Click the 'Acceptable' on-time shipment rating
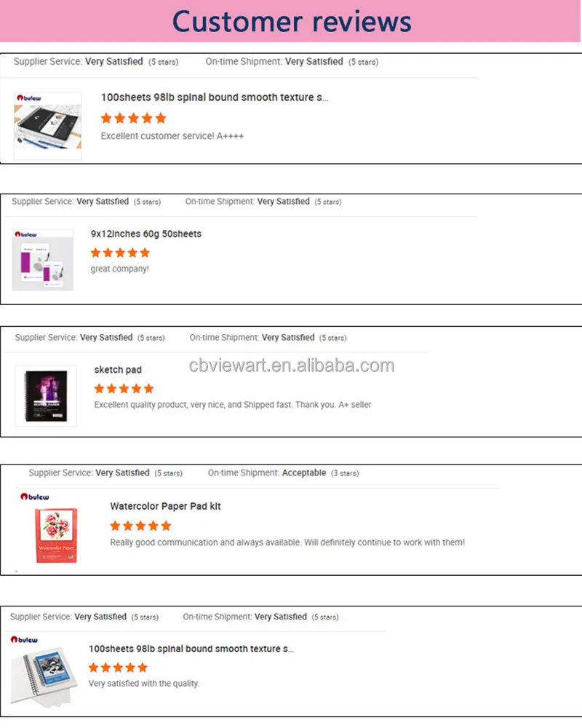 (x=304, y=472)
